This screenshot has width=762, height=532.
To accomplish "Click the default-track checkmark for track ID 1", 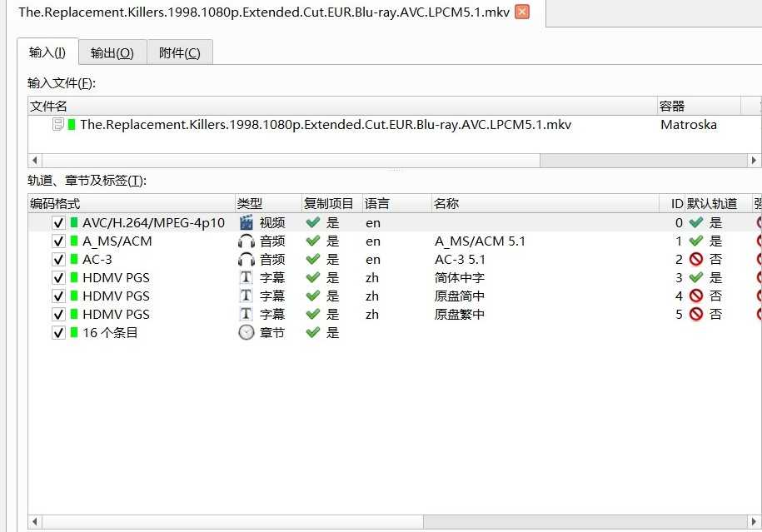I will (696, 241).
